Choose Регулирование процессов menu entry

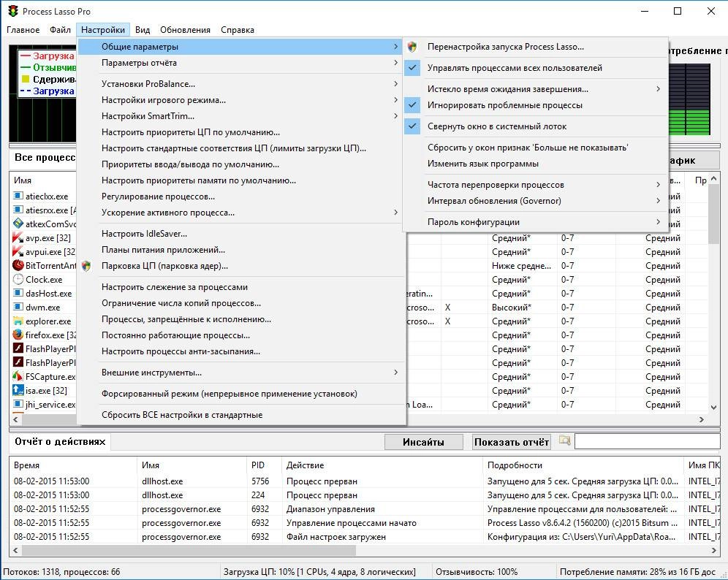pyautogui.click(x=241, y=196)
